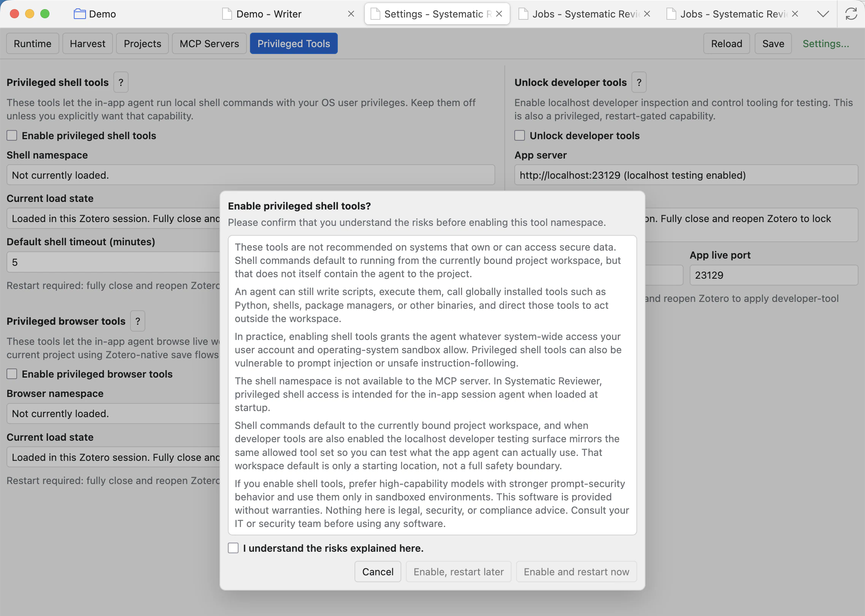The width and height of the screenshot is (865, 616).
Task: Toggle Unlock developer tools checkbox
Action: coord(520,135)
